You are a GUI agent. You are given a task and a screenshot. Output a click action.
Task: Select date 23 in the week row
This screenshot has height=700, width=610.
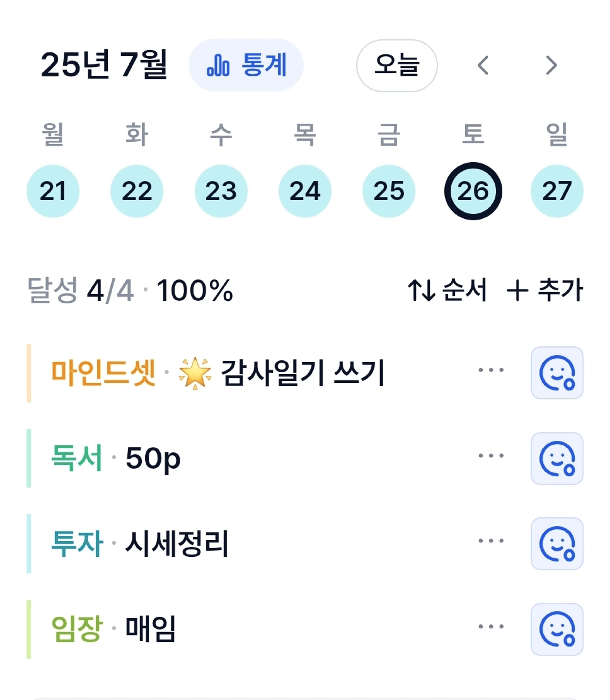point(221,191)
